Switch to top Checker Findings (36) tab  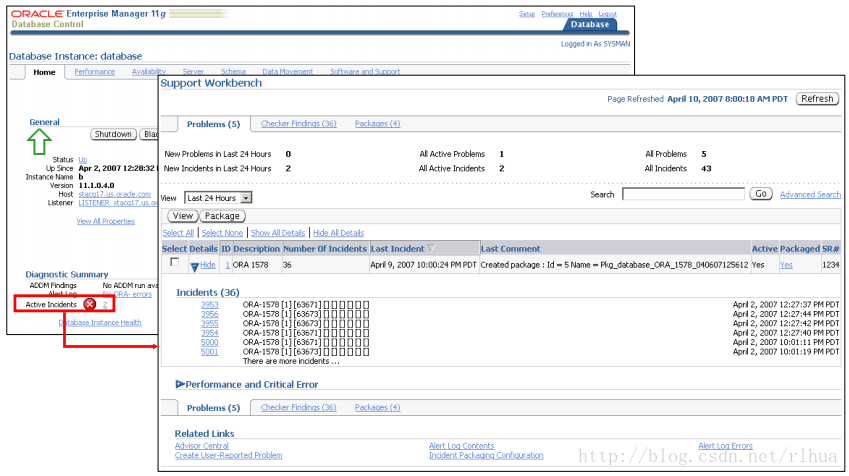[x=298, y=123]
